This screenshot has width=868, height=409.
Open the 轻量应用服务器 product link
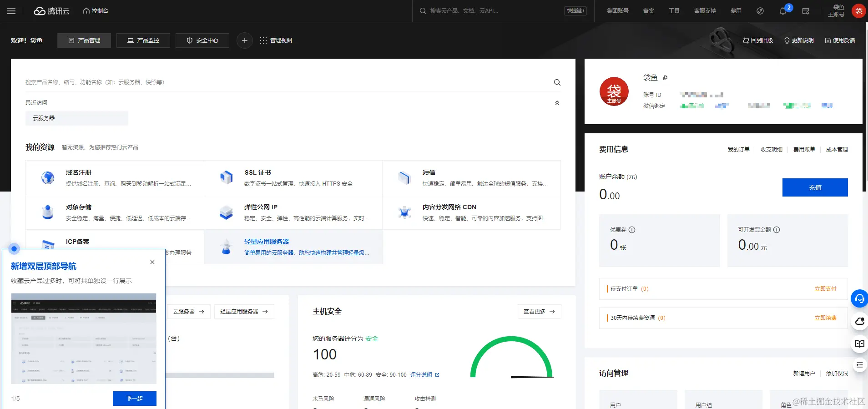click(x=267, y=242)
